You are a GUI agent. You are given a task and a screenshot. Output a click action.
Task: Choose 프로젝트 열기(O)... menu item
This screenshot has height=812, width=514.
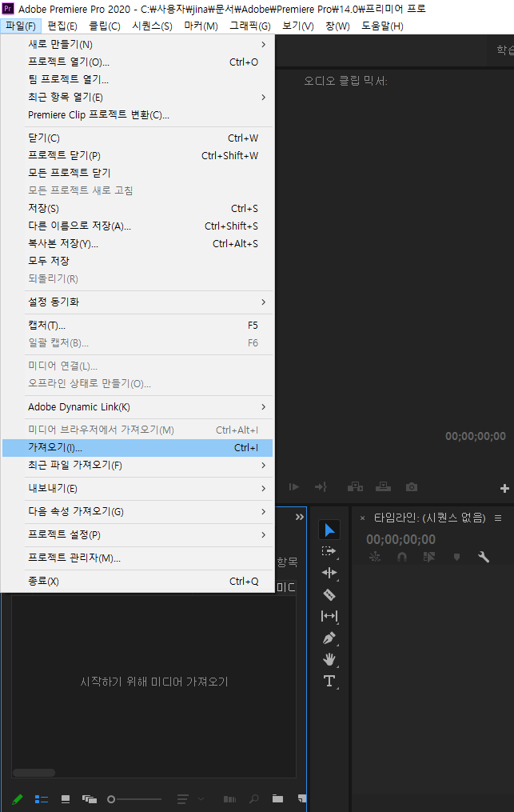tap(137, 62)
